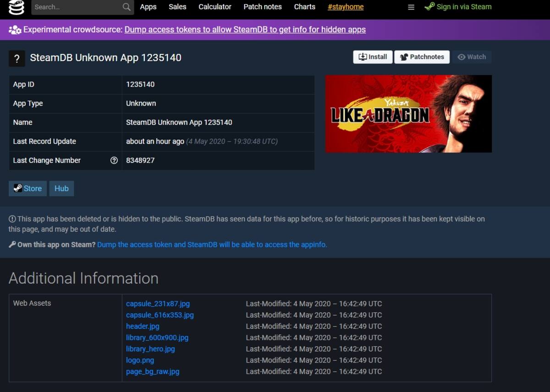The width and height of the screenshot is (550, 392).
Task: Click the Name value SteamDB Unknown App 1235140
Action: pos(179,122)
